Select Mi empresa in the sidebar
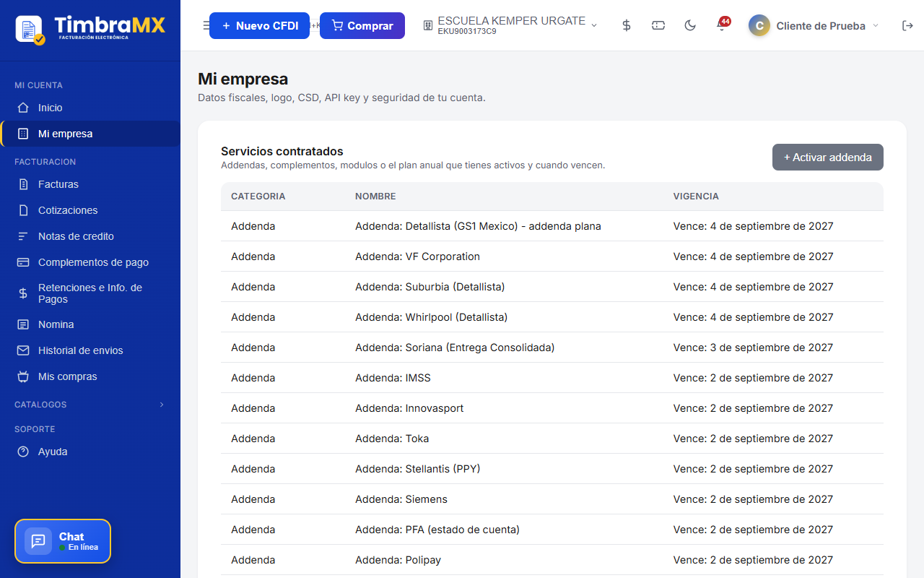 click(90, 134)
